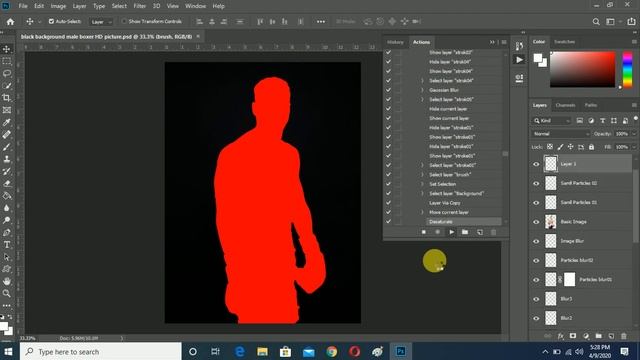Select the Dodge tool
The height and width of the screenshot is (360, 640).
pos(7,220)
